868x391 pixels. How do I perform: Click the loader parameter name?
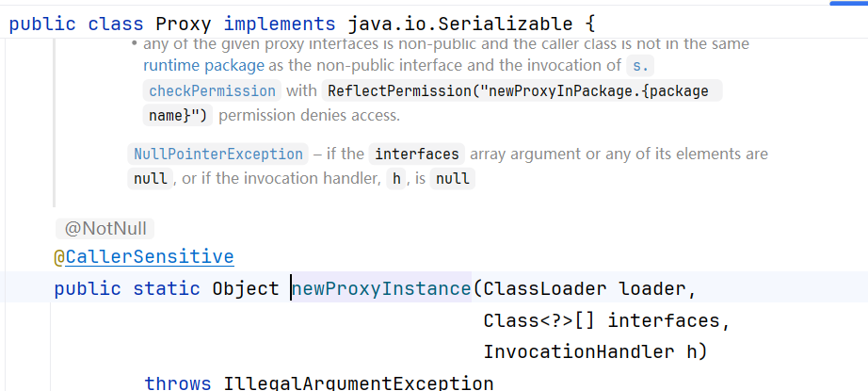coord(656,289)
